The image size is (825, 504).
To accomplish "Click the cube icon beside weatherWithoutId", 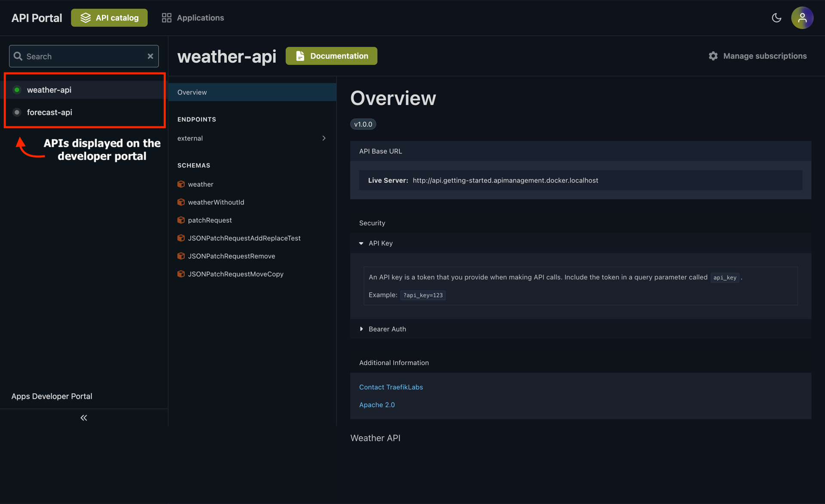I will tap(181, 202).
